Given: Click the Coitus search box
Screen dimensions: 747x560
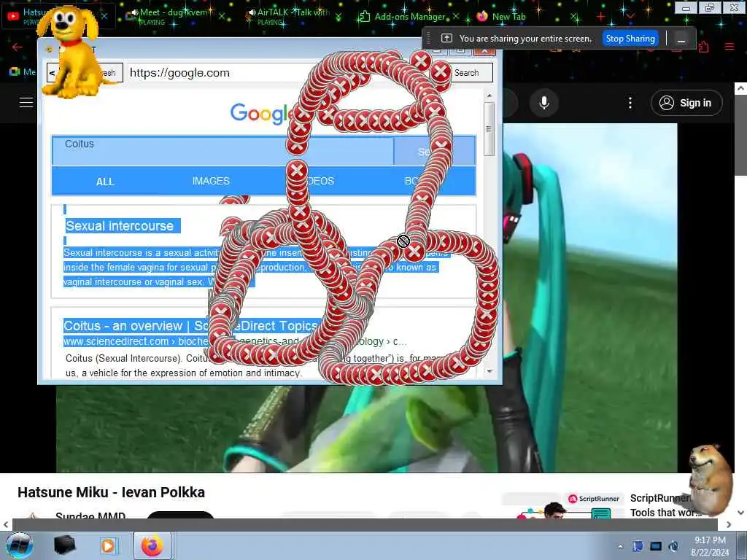Looking at the screenshot, I should [222, 151].
